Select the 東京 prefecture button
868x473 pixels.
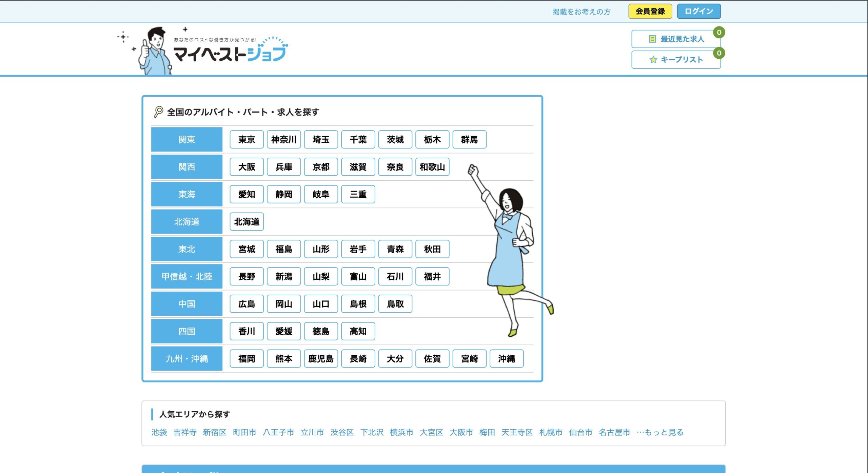[246, 139]
